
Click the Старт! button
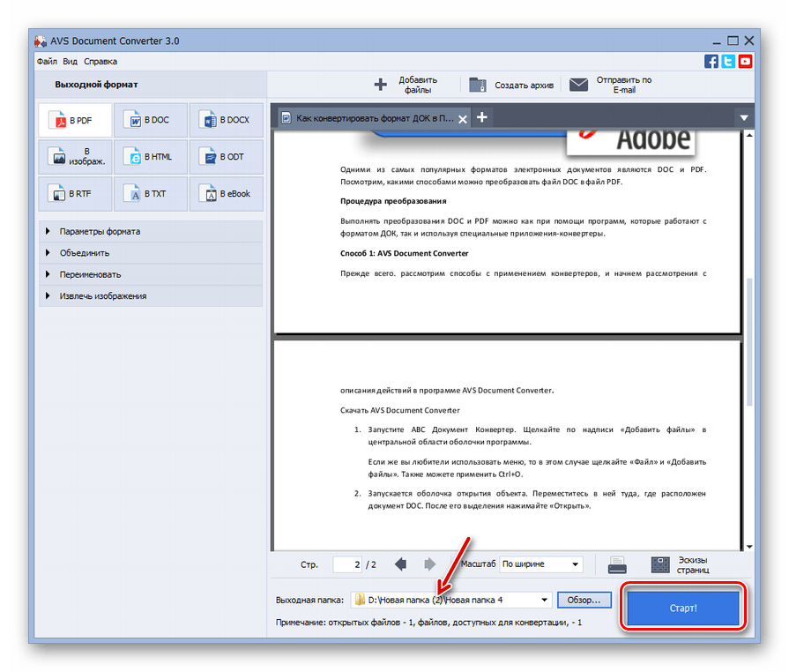coord(683,609)
